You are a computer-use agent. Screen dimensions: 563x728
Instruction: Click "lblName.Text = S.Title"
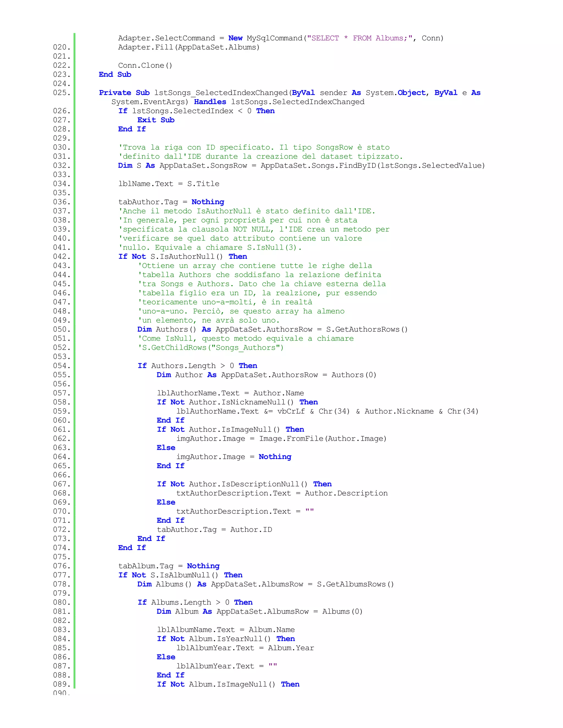169,184
